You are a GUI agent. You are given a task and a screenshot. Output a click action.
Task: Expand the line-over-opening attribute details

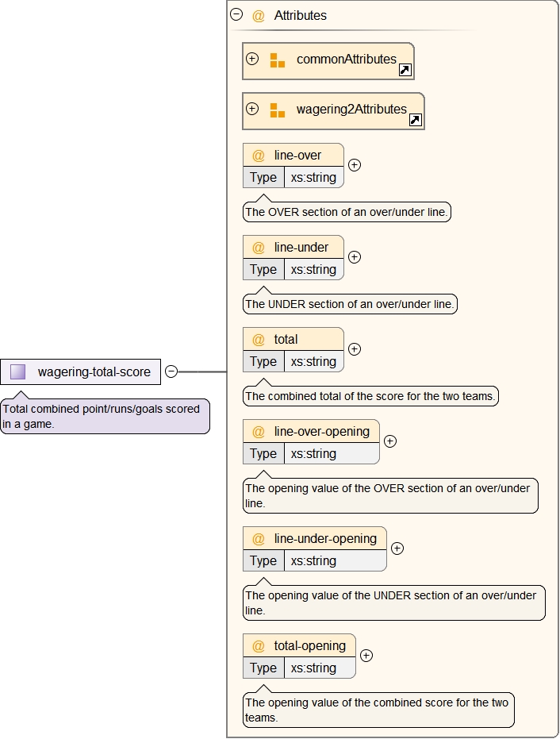pos(390,441)
